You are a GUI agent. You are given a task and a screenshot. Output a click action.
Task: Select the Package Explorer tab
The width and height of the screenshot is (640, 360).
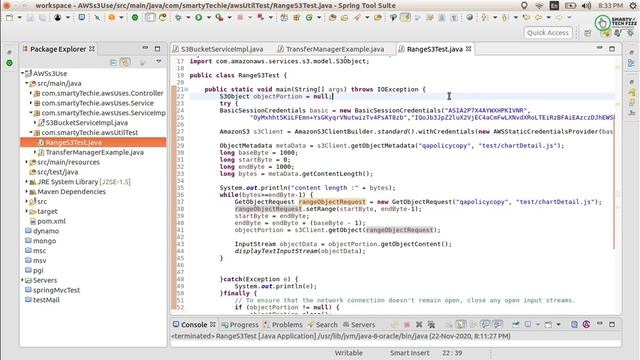pos(58,49)
